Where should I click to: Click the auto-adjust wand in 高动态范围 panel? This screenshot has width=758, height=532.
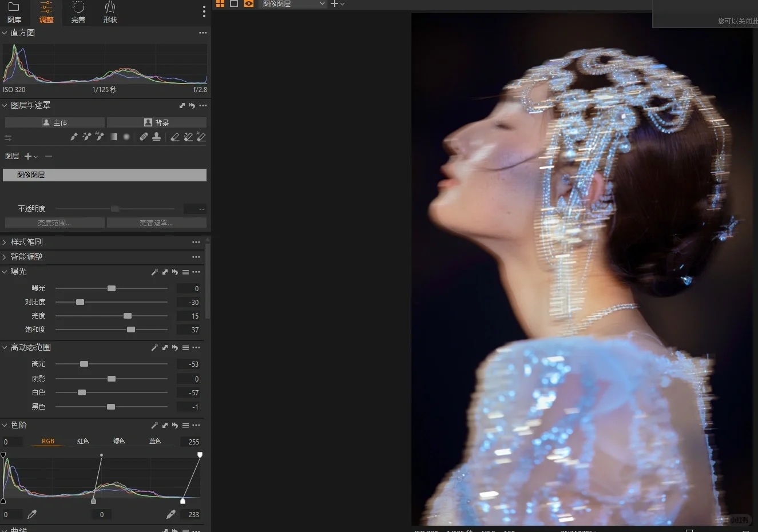click(x=154, y=348)
